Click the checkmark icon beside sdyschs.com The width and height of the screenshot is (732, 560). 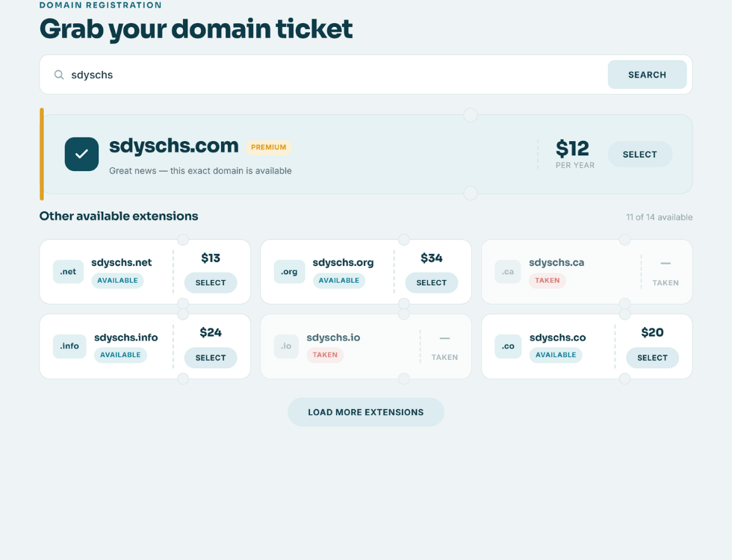(x=81, y=154)
